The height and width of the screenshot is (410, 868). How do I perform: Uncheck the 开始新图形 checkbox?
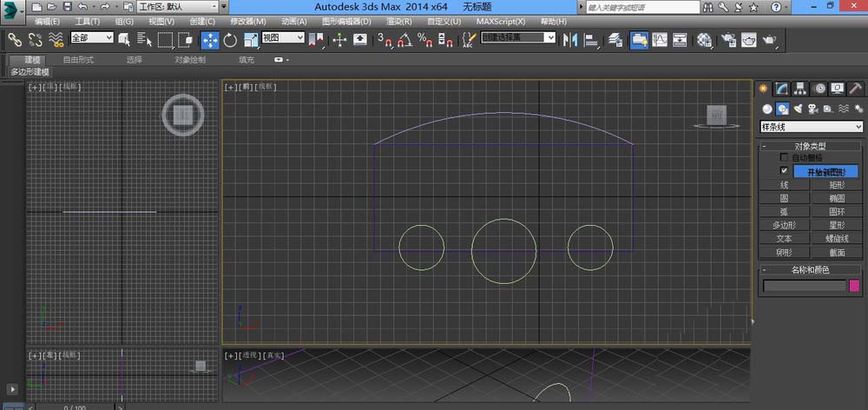(785, 172)
